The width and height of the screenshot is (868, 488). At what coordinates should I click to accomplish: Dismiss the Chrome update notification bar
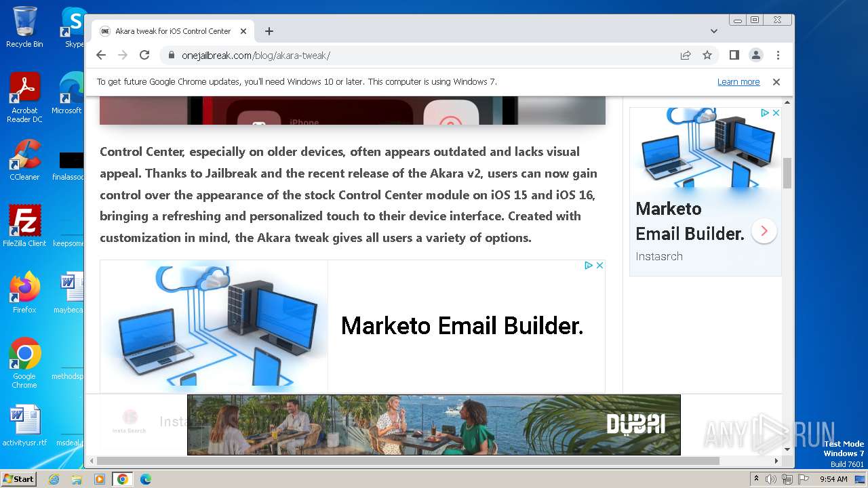[x=776, y=82]
